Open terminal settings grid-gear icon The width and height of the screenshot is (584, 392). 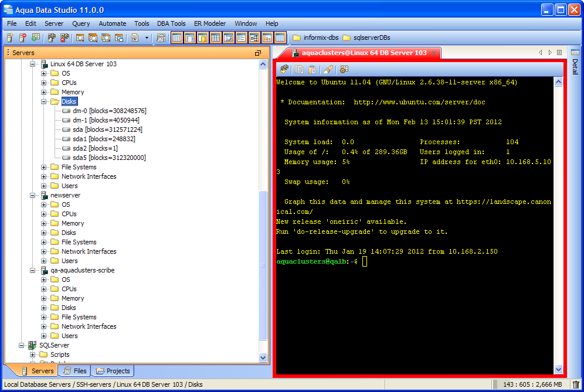344,69
